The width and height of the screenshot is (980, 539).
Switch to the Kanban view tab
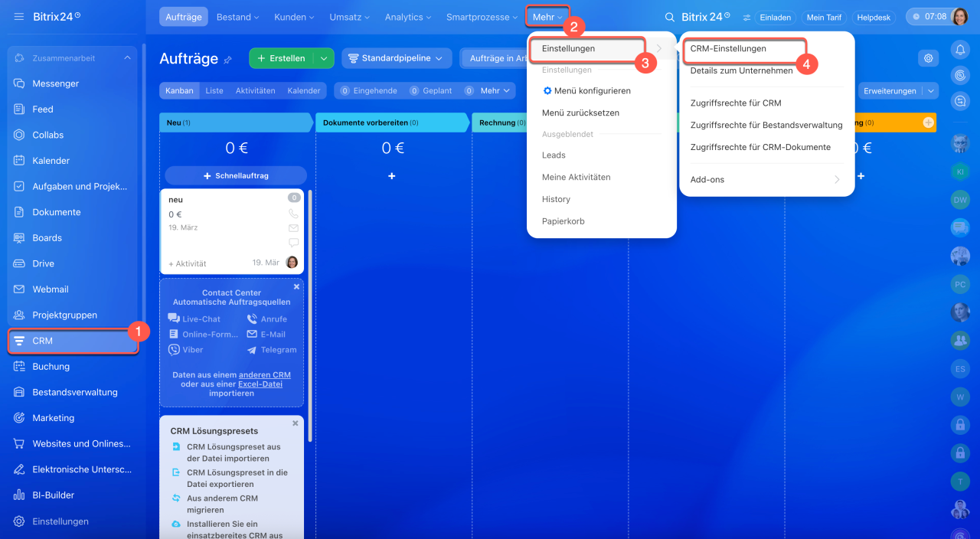[x=179, y=90]
